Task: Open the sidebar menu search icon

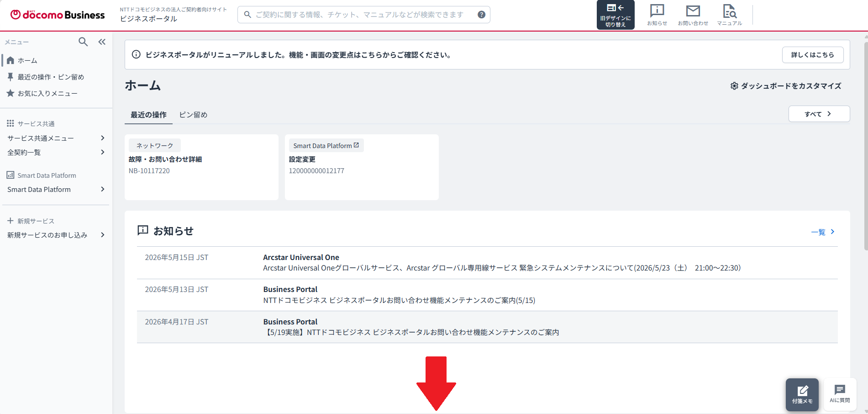Action: pos(83,42)
